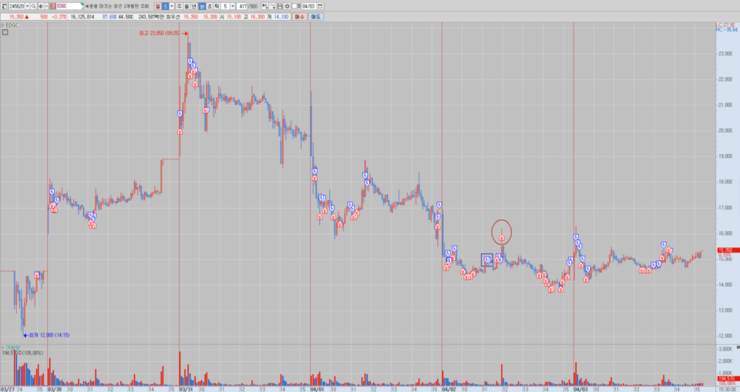Screen dimensions: 740x392
Task: Tick the checkbox before the 04/03 date
Action: pos(295,6)
